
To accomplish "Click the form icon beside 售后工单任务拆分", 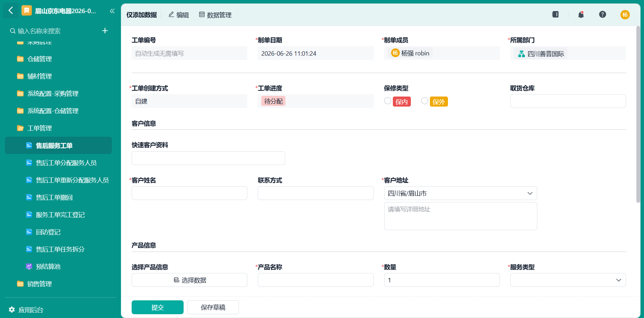I will (x=29, y=249).
